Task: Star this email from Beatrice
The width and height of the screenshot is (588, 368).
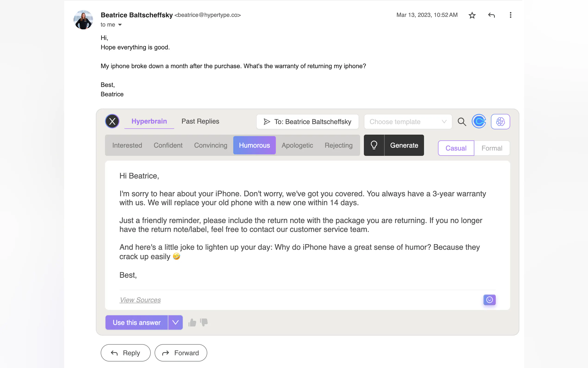Action: pyautogui.click(x=472, y=15)
